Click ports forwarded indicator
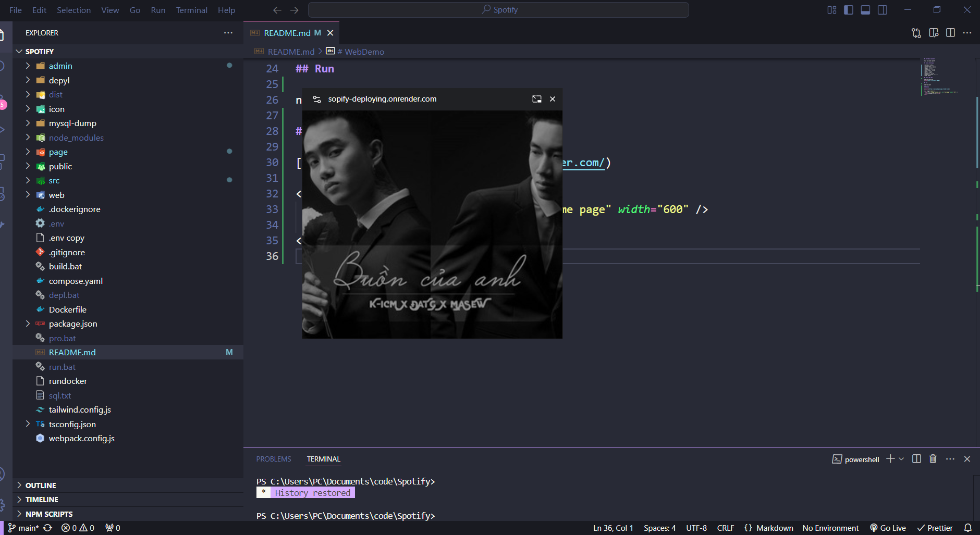Viewport: 980px width, 535px height. click(x=113, y=528)
